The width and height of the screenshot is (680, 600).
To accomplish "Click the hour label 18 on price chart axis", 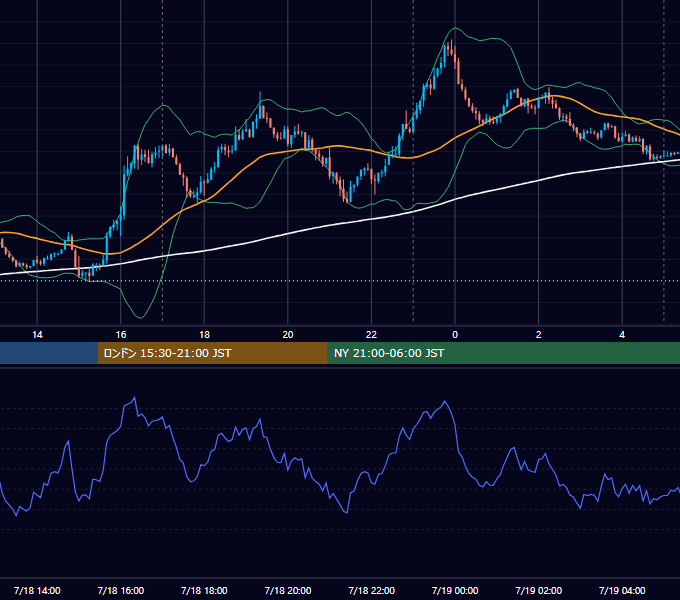I will [204, 335].
